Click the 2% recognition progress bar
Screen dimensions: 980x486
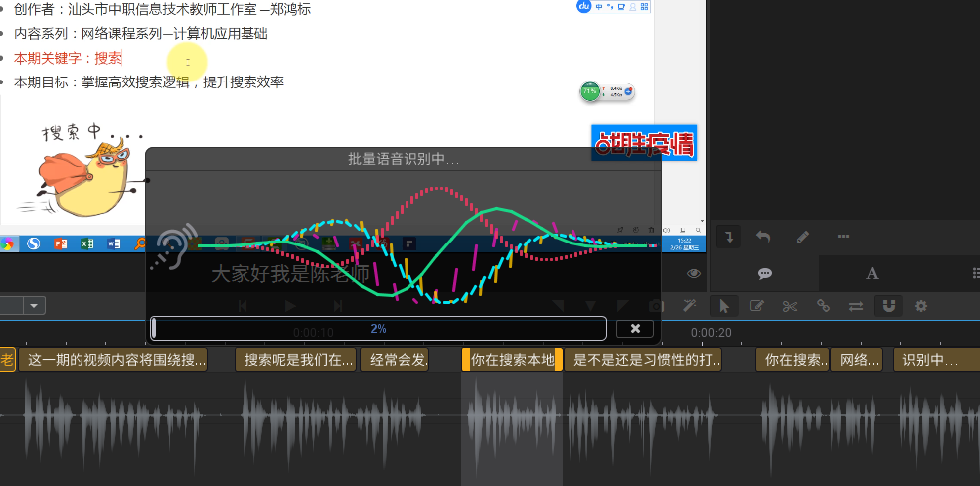(x=379, y=329)
